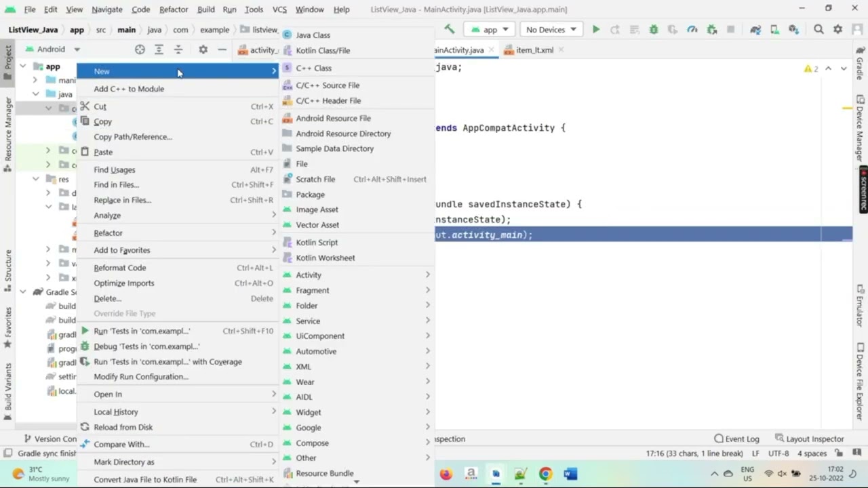Click Collapse All in the Project panel
This screenshot has height=488, width=868.
point(178,49)
